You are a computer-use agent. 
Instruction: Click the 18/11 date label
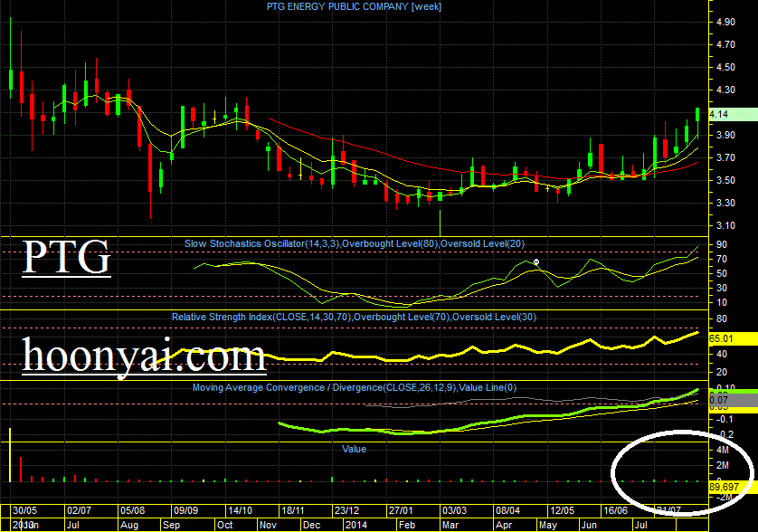(x=293, y=510)
